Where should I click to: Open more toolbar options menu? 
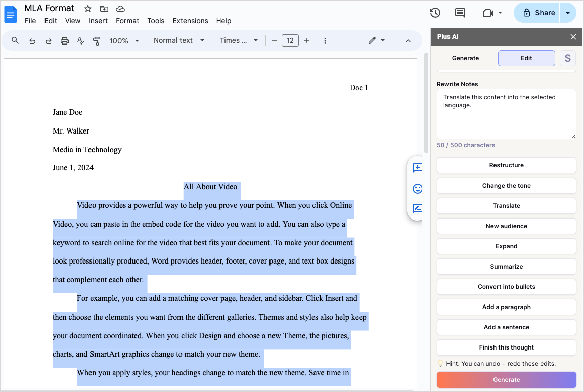(325, 41)
